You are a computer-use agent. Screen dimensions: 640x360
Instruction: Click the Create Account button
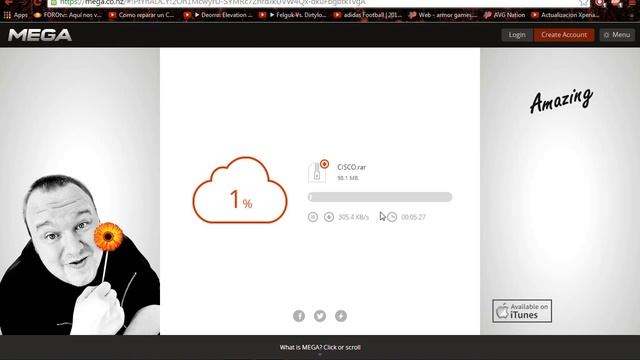click(x=564, y=35)
